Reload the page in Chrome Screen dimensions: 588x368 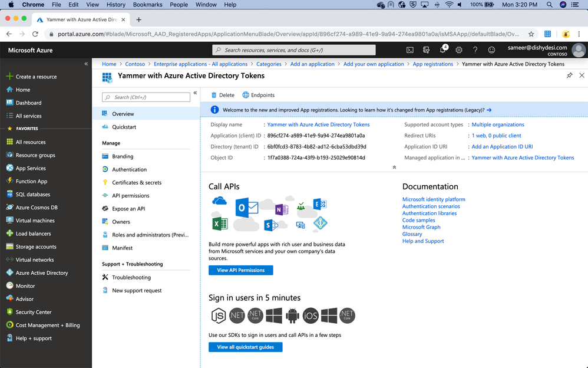tap(35, 34)
